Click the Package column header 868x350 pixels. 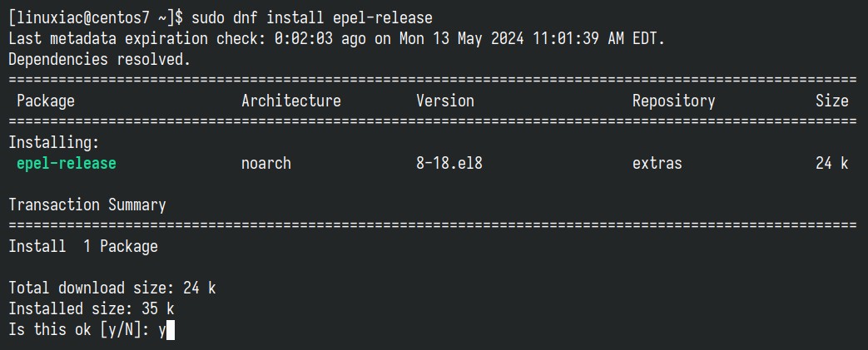pyautogui.click(x=46, y=101)
